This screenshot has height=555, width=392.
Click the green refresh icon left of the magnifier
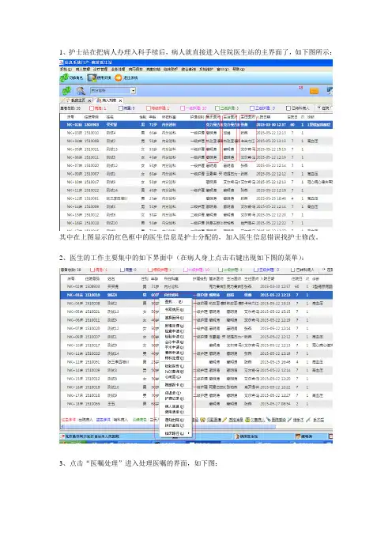click(x=66, y=91)
